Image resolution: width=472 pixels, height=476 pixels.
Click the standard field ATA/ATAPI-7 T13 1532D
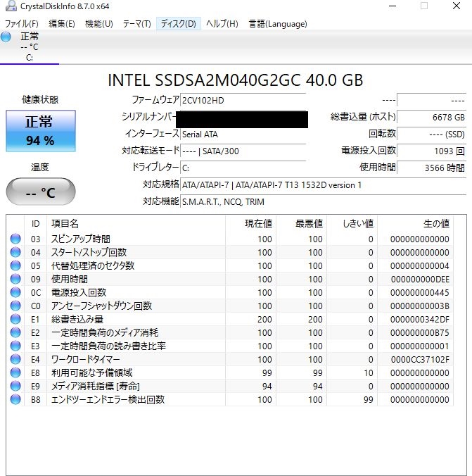click(324, 185)
